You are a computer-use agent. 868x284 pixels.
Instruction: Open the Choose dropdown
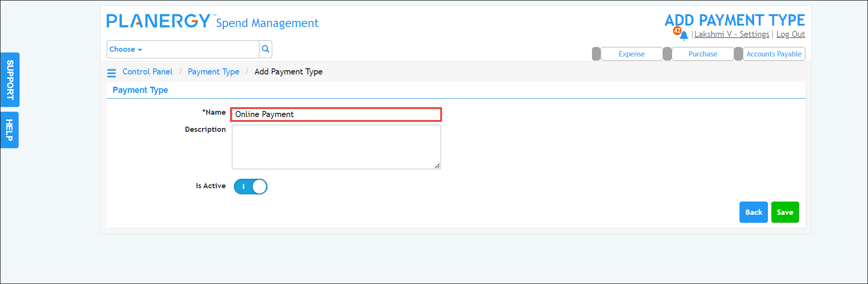(126, 49)
